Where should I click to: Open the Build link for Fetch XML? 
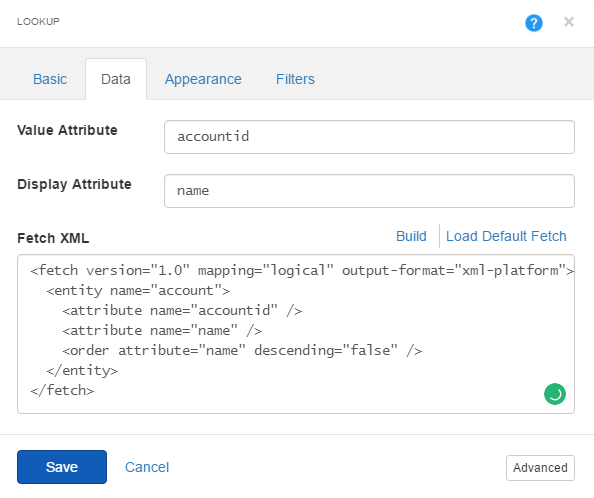[411, 236]
